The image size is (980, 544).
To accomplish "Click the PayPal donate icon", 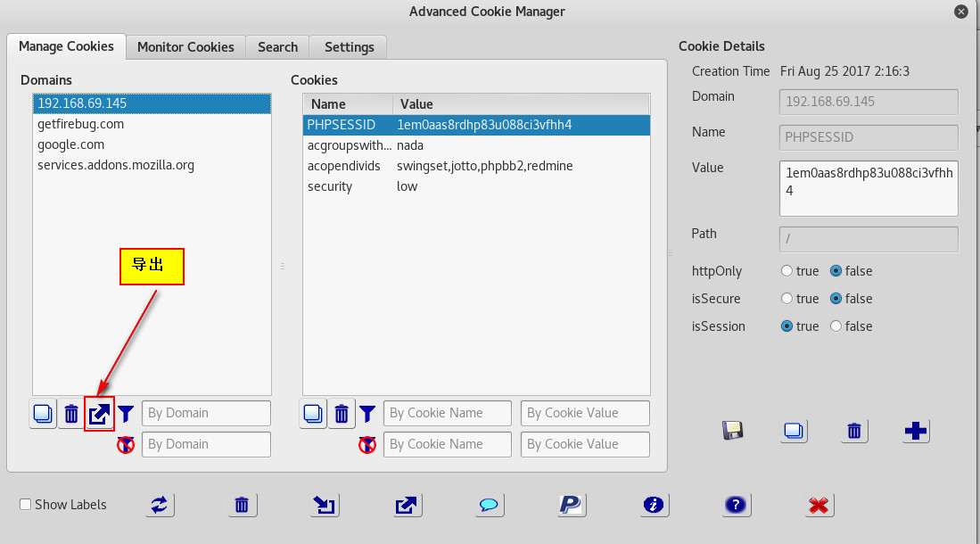I will pyautogui.click(x=572, y=505).
